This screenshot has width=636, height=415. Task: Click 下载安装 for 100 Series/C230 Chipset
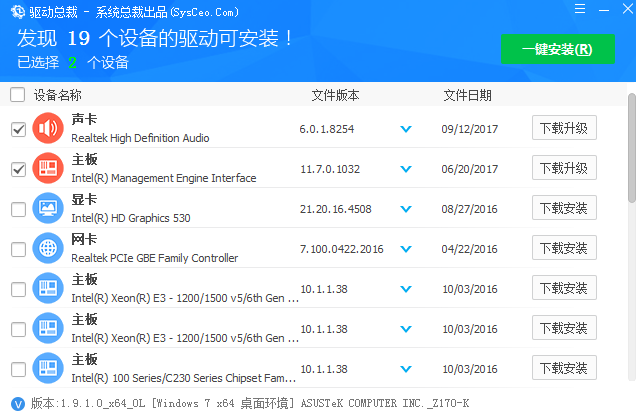(564, 368)
